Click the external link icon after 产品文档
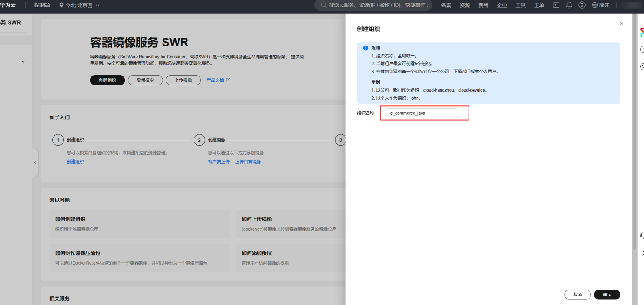This screenshot has height=305, width=644. click(228, 80)
